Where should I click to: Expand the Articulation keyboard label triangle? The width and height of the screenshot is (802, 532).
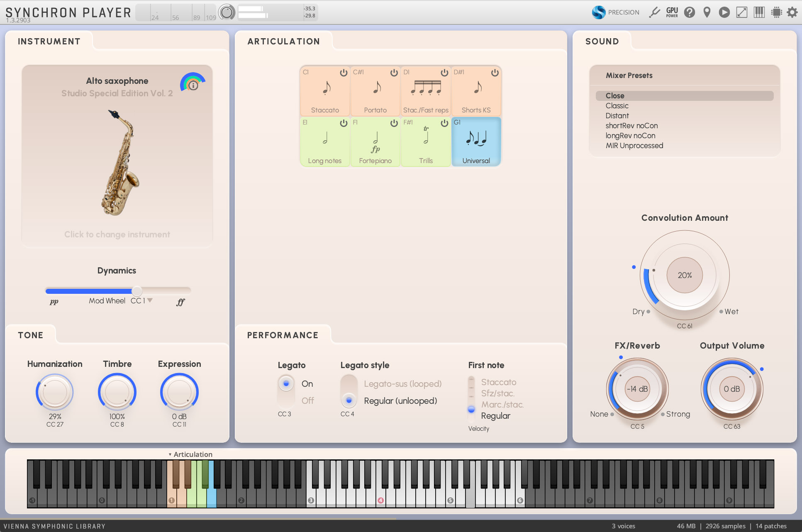[x=170, y=454]
